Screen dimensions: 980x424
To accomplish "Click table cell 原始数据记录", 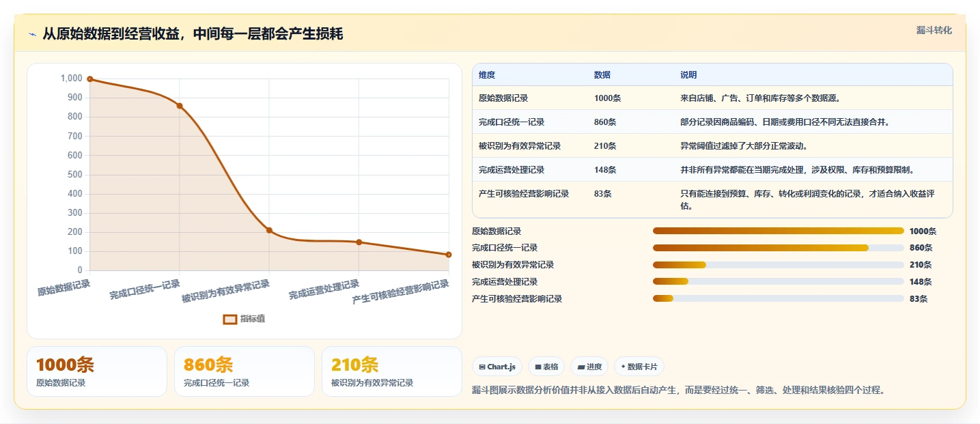I will (503, 98).
